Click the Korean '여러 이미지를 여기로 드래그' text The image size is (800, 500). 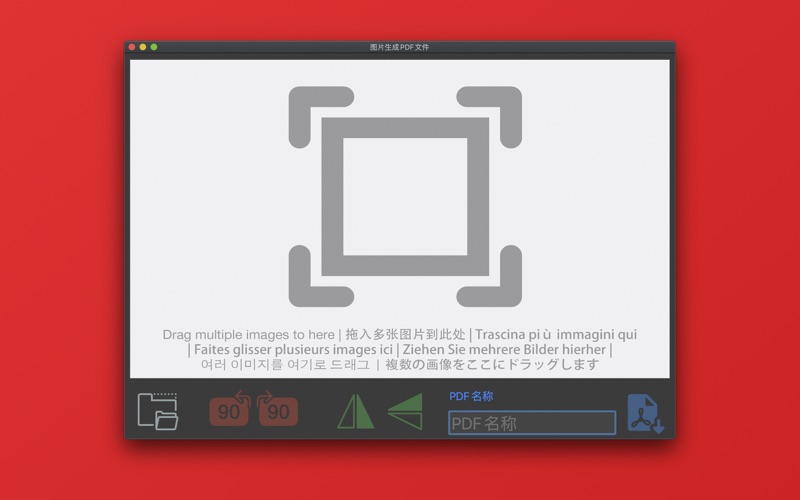(x=285, y=364)
